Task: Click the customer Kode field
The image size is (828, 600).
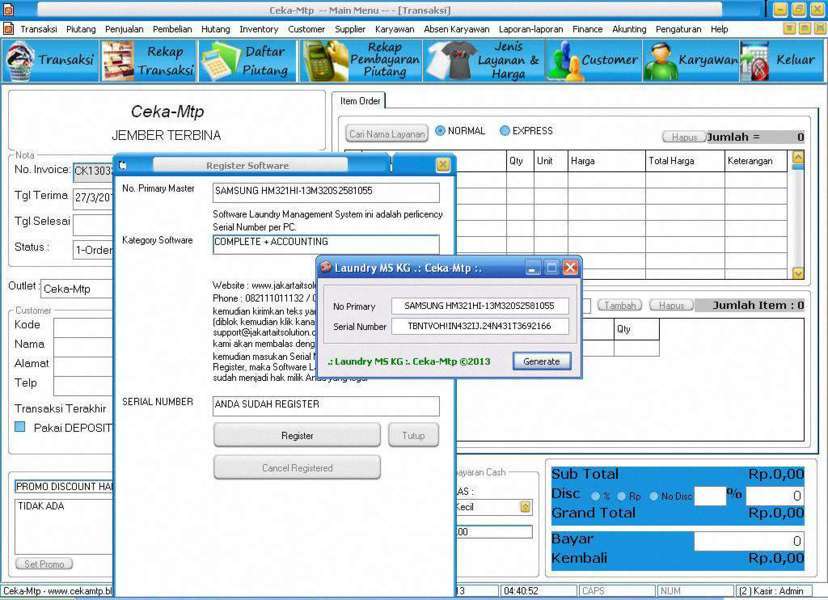Action: (83, 327)
